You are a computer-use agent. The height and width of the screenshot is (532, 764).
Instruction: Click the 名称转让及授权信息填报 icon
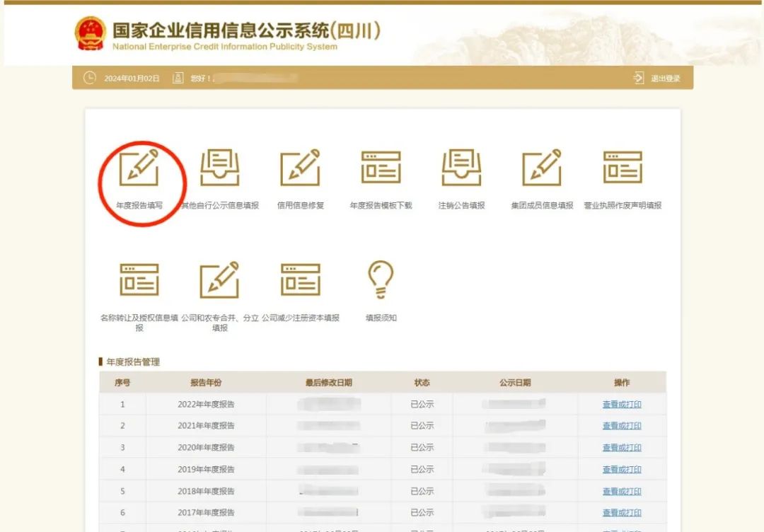(139, 280)
